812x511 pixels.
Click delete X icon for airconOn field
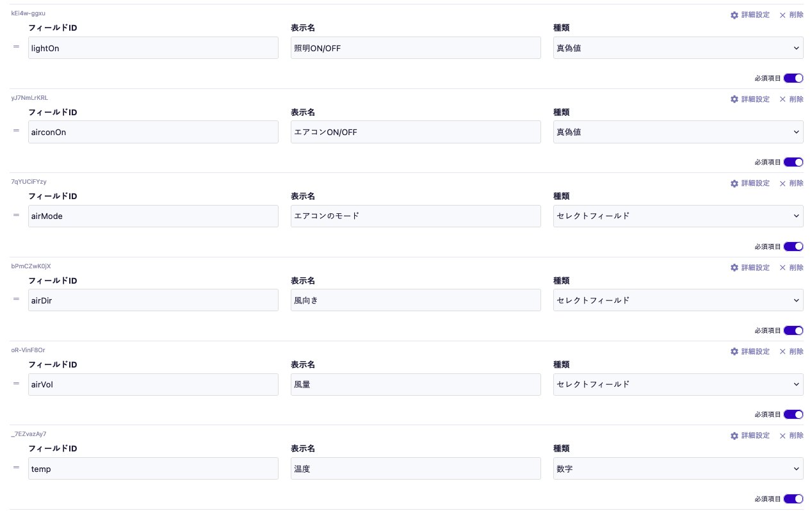(782, 99)
